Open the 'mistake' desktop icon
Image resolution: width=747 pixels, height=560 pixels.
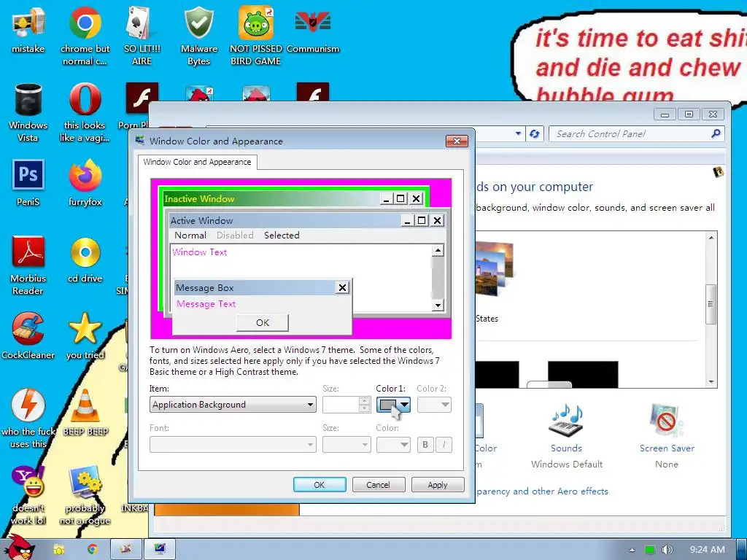coord(28,31)
